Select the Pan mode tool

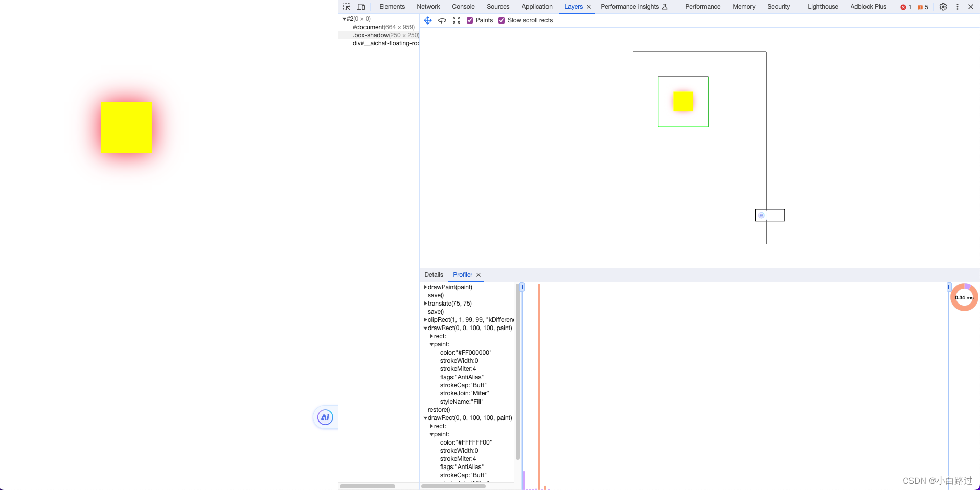pyautogui.click(x=428, y=20)
